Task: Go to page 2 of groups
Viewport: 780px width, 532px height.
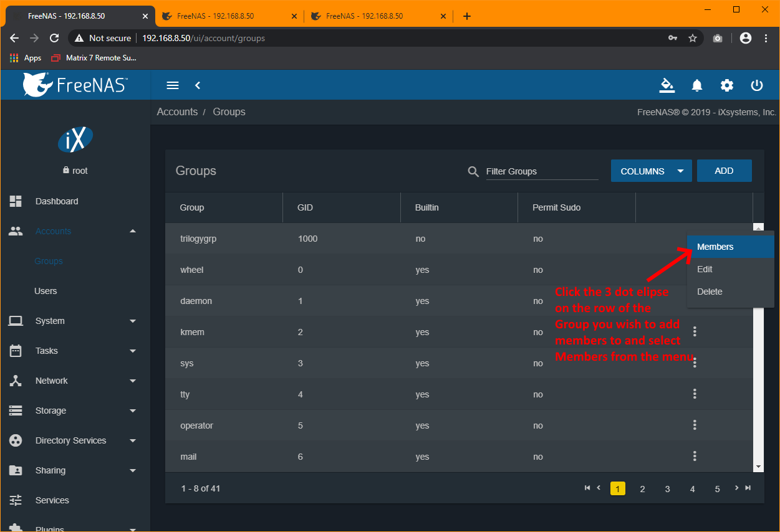Action: 642,489
